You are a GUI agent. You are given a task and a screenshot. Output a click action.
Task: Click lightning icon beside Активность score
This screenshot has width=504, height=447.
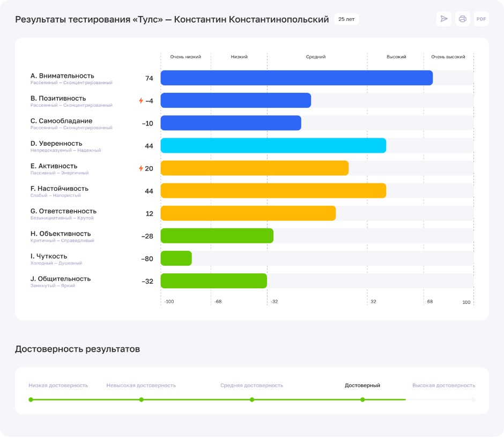(141, 168)
